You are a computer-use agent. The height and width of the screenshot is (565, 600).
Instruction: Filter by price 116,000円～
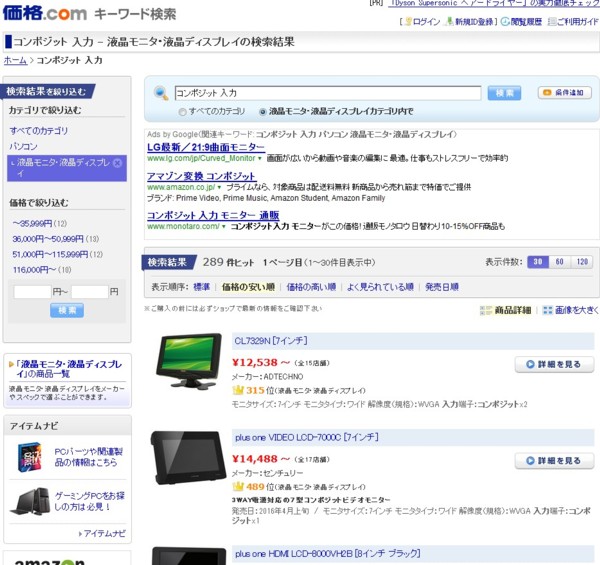34,270
